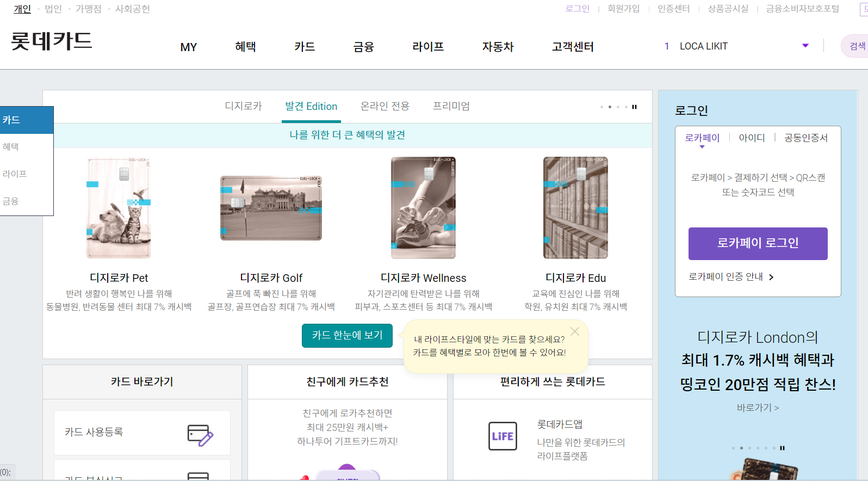
Task: Close the lifestyle card tooltip
Action: (x=575, y=331)
